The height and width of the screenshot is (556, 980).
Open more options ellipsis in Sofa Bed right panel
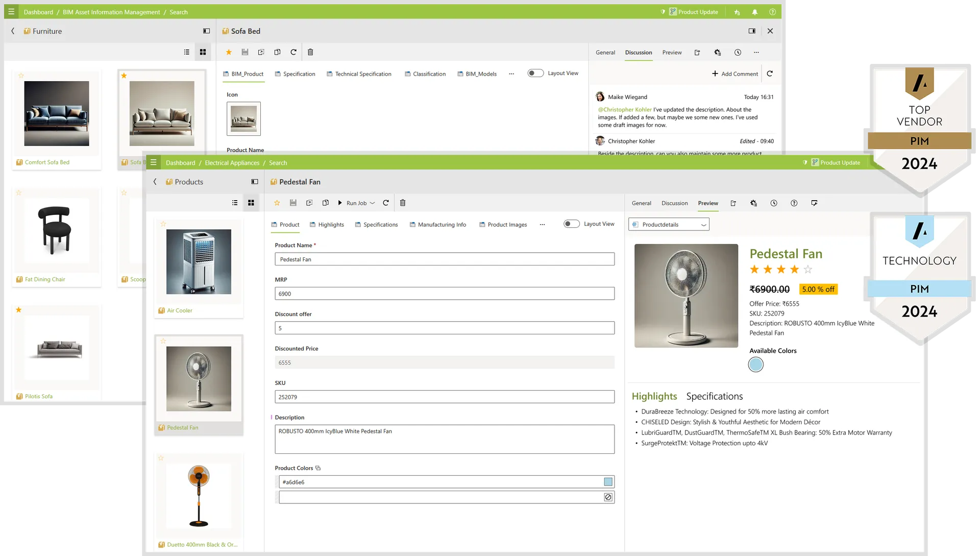click(x=756, y=53)
